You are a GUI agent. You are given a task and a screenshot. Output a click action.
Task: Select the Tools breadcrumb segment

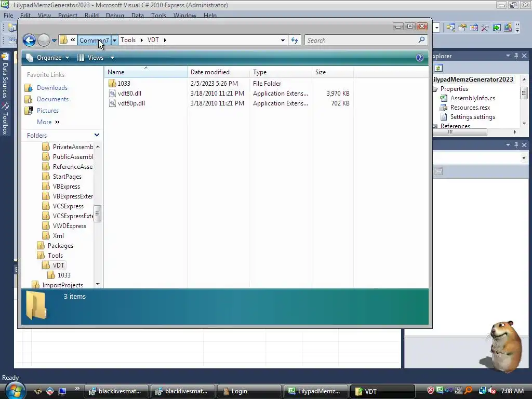point(128,40)
